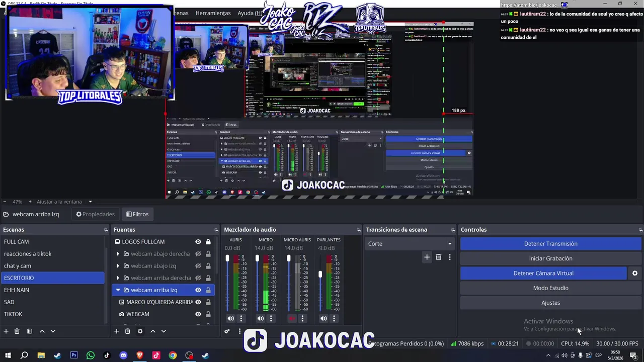Unmute the MICRO AURIS audio channel
644x362 pixels.
[292, 318]
